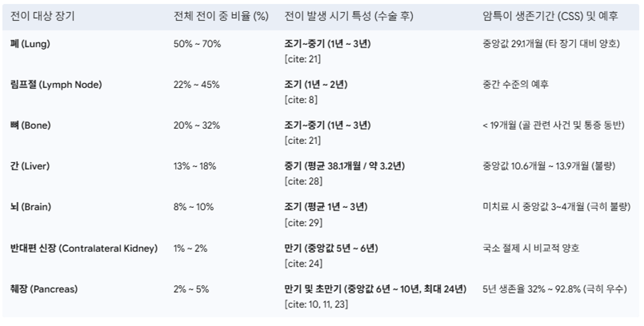The width and height of the screenshot is (644, 326).
Task: Select the '반대편 신장 (Contralateral Kidney)' label
Action: 84,248
